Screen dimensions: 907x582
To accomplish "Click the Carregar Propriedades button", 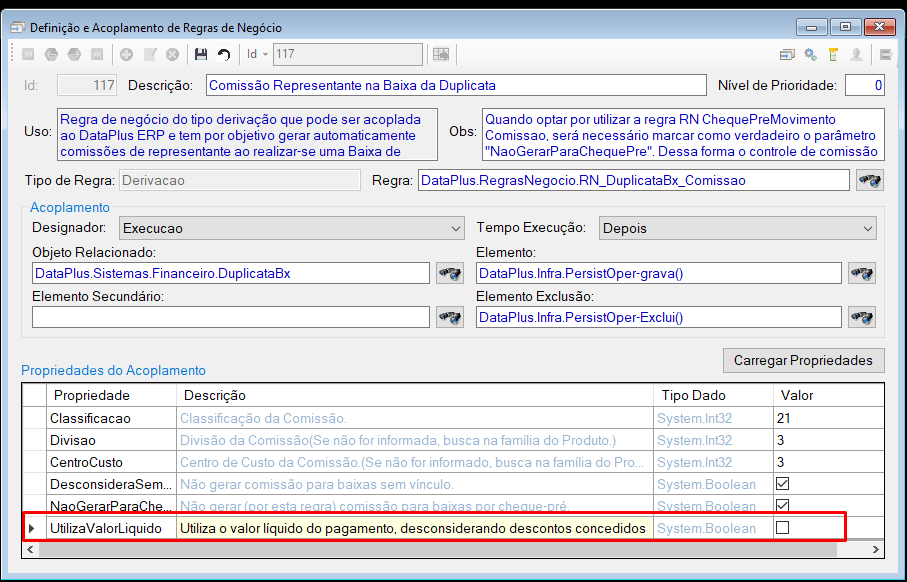I will click(803, 360).
